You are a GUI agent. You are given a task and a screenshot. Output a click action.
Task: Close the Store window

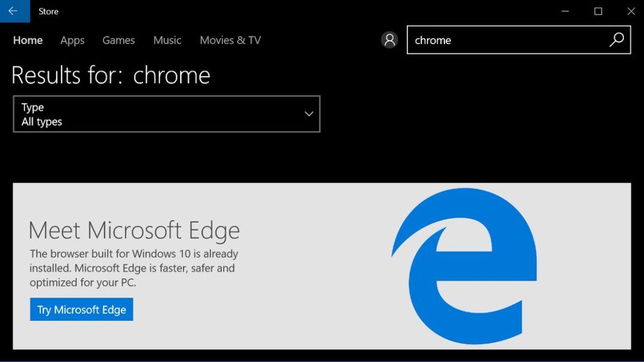(x=631, y=11)
